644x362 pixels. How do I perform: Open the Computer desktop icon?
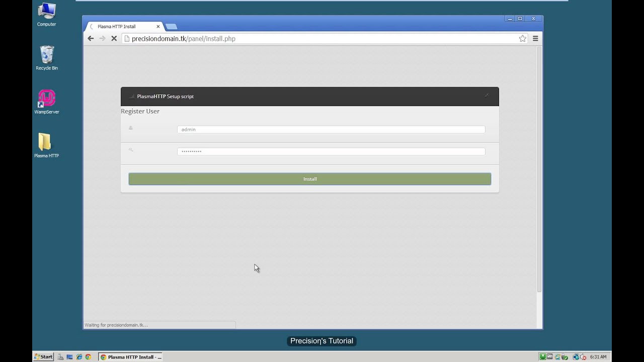pos(46,15)
